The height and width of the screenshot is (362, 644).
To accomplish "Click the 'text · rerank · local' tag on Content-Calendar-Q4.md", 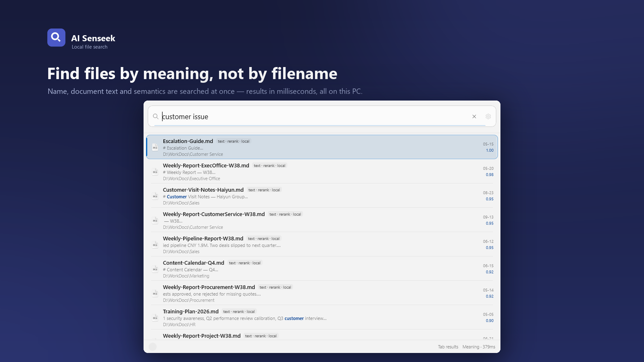I will tap(245, 263).
